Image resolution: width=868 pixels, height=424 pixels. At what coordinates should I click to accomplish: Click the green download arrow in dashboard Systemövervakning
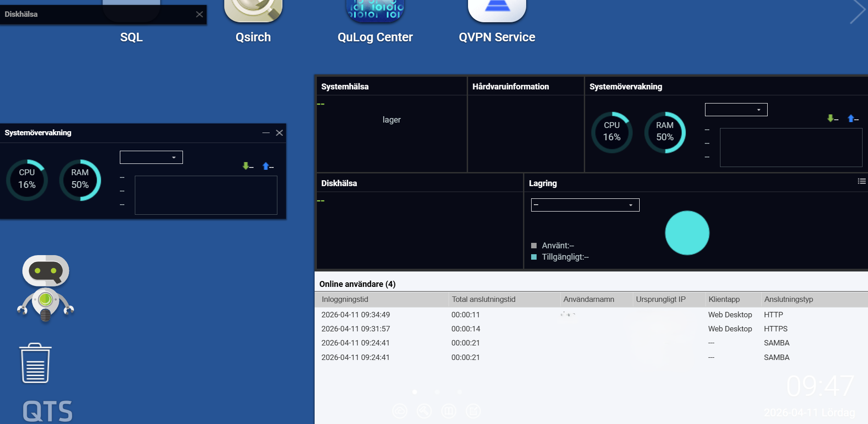pyautogui.click(x=830, y=118)
